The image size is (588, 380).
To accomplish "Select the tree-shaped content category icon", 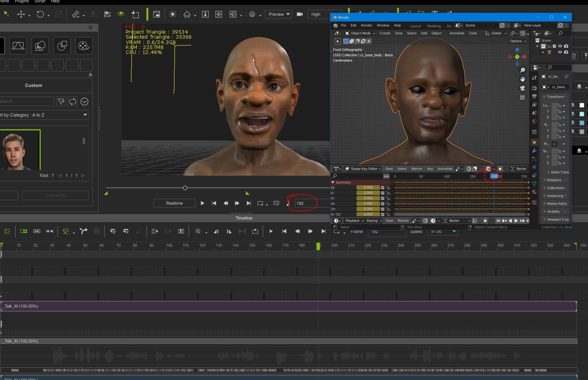I will point(40,46).
